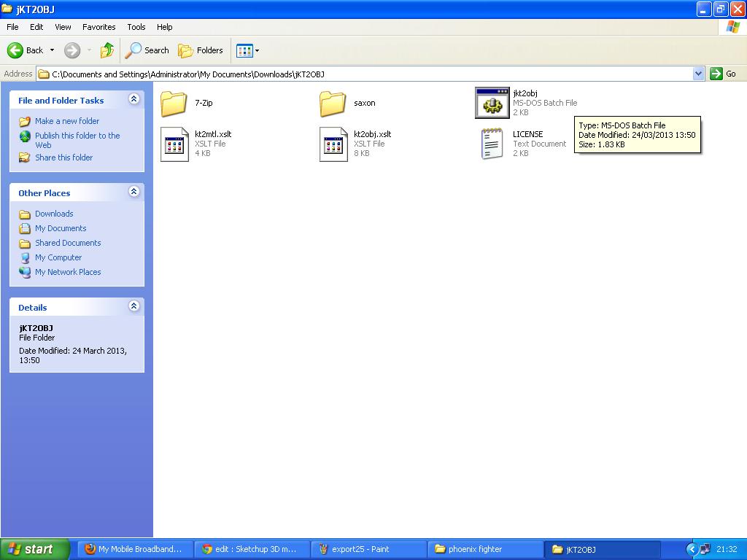
Task: Click the window title bar folder icon
Action: (x=7, y=9)
